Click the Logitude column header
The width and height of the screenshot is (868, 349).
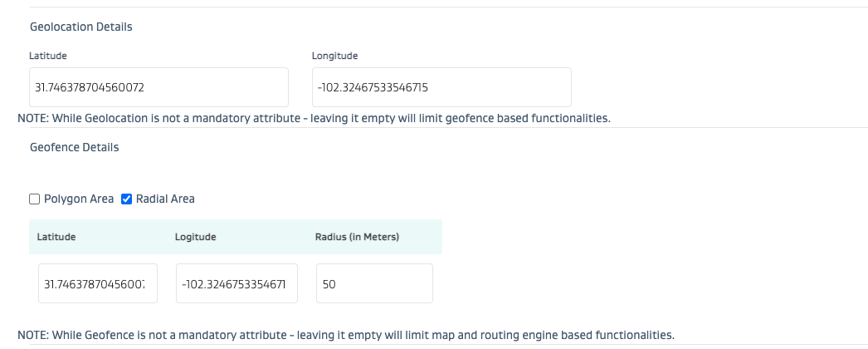pos(195,237)
